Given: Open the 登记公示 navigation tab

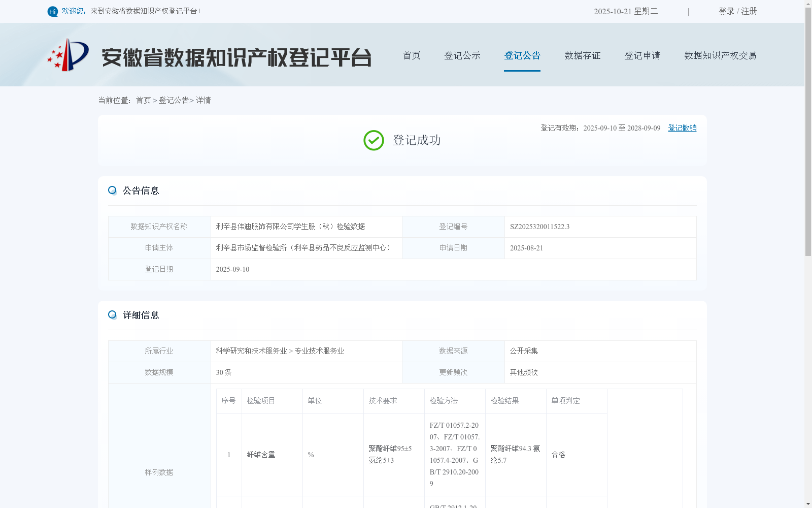Looking at the screenshot, I should tap(462, 55).
